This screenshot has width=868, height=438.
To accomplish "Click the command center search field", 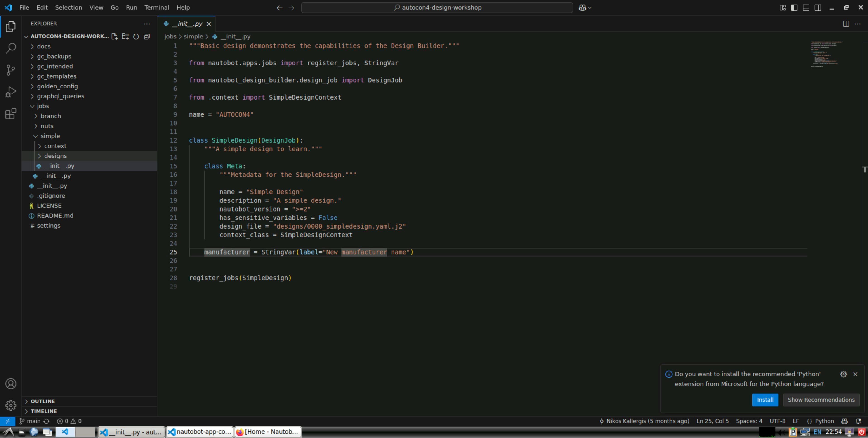I will [437, 7].
